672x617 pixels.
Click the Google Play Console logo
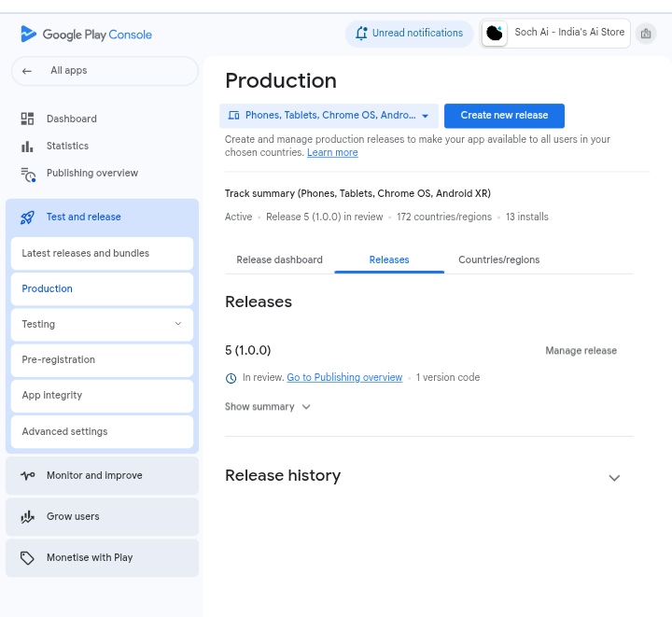coord(86,35)
